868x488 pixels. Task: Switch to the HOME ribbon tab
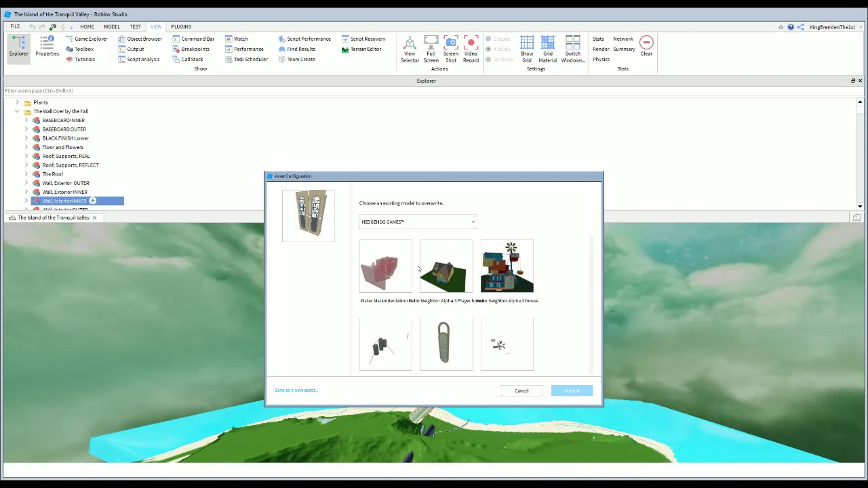(x=87, y=26)
